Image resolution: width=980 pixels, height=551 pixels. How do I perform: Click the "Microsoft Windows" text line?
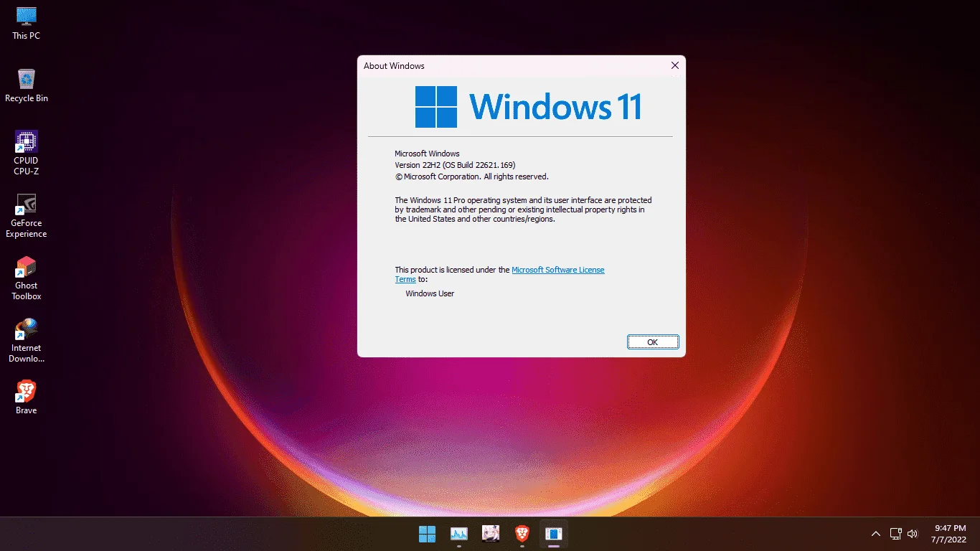(427, 154)
